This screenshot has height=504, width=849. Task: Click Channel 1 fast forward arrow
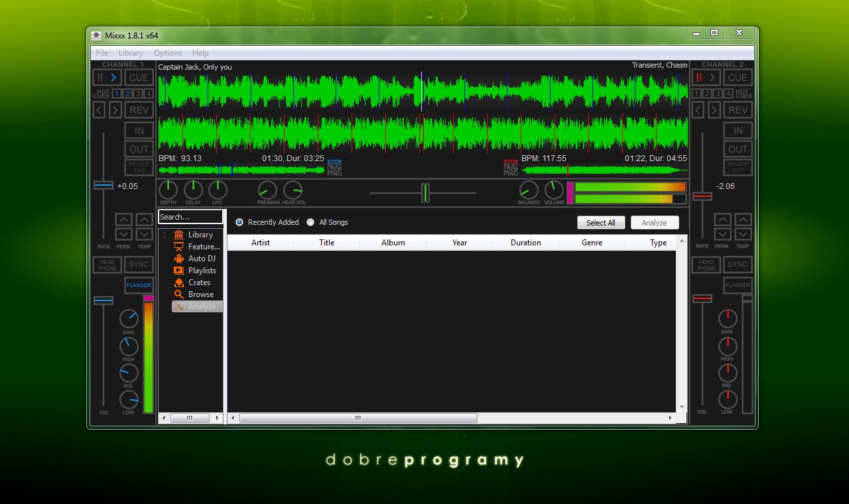tap(115, 109)
